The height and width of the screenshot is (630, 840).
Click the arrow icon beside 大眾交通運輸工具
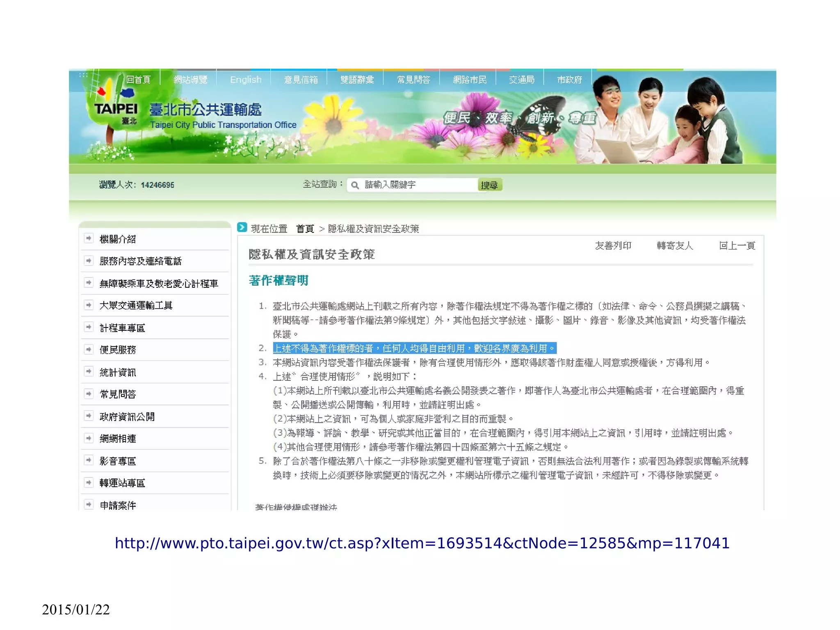[89, 305]
